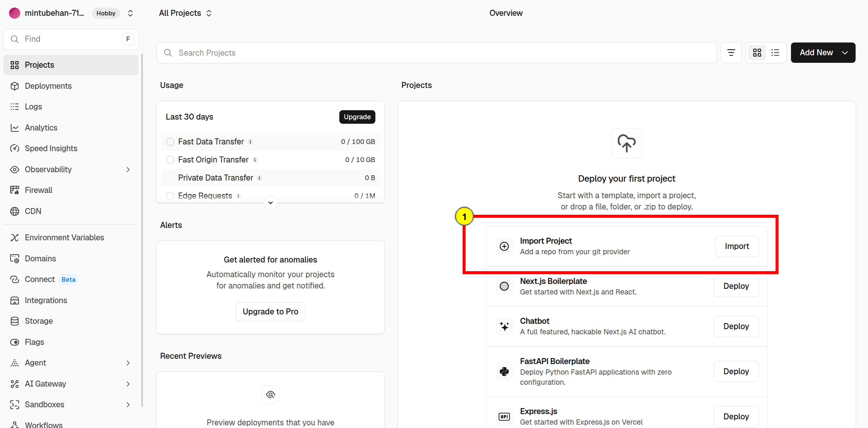
Task: Click the F shortcut key badge
Action: pyautogui.click(x=128, y=39)
